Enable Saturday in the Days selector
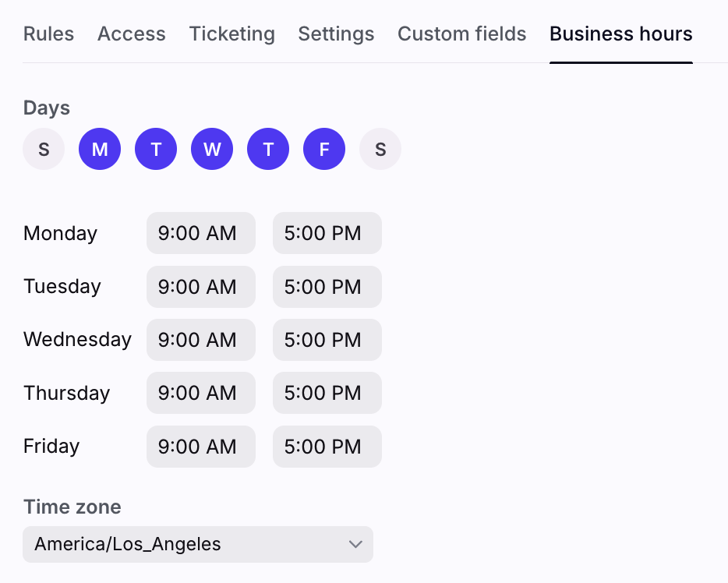 point(380,149)
